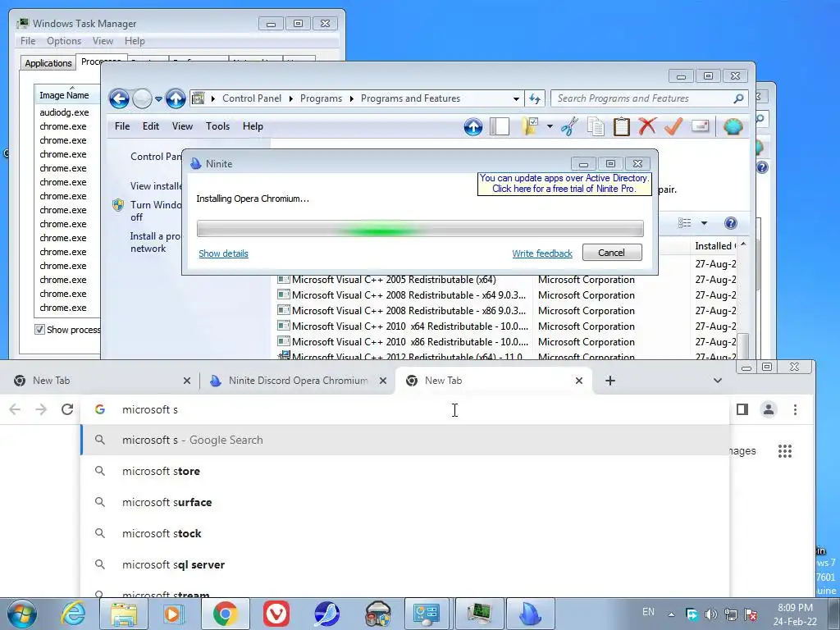The image size is (840, 630).
Task: Open the Google apps grid
Action: pyautogui.click(x=785, y=451)
